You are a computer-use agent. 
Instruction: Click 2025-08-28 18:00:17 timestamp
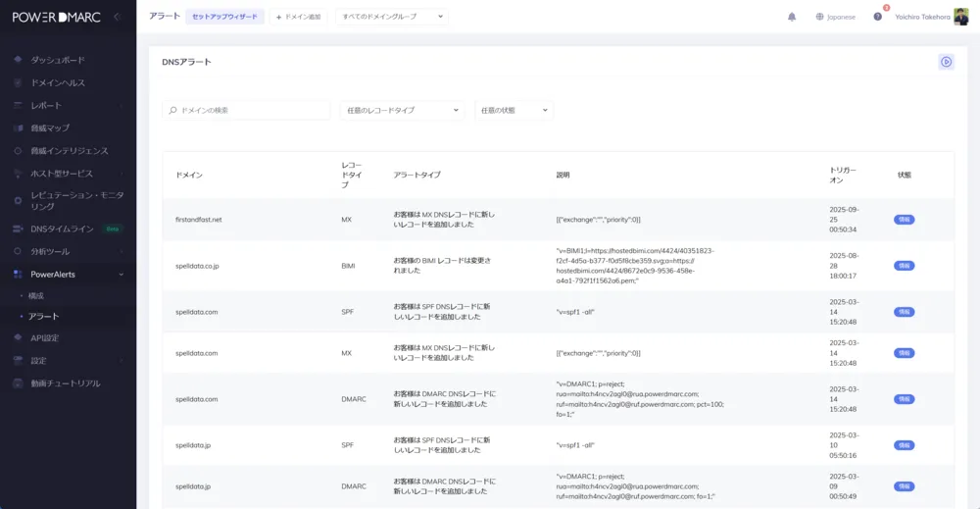pos(844,266)
